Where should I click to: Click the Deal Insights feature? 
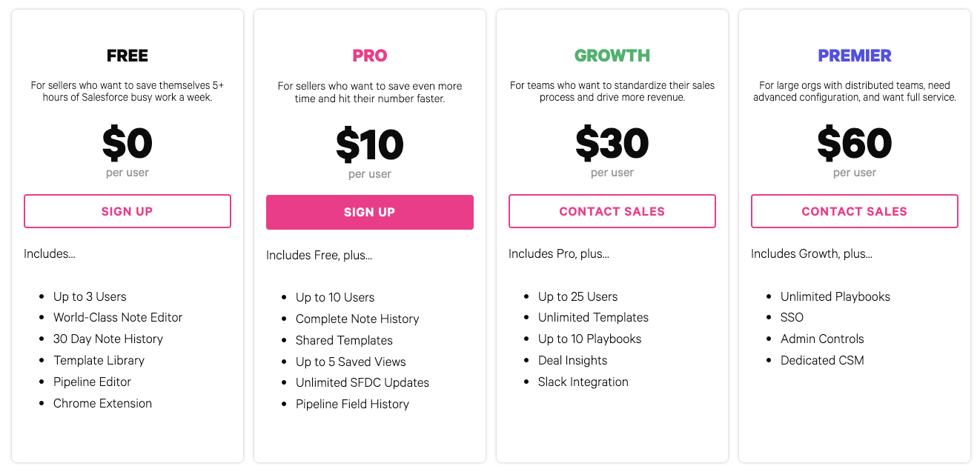[x=572, y=360]
